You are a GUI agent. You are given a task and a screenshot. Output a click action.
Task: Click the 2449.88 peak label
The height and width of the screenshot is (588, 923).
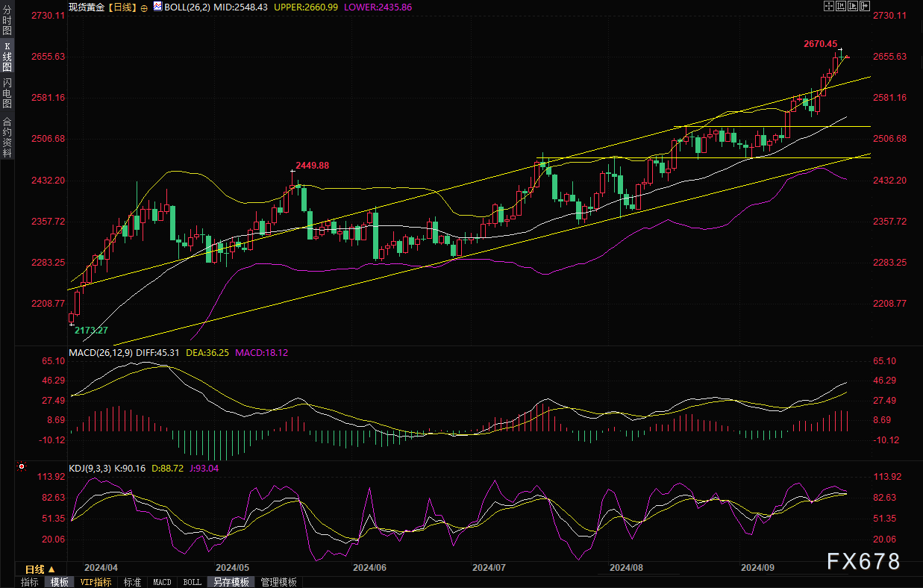click(312, 165)
